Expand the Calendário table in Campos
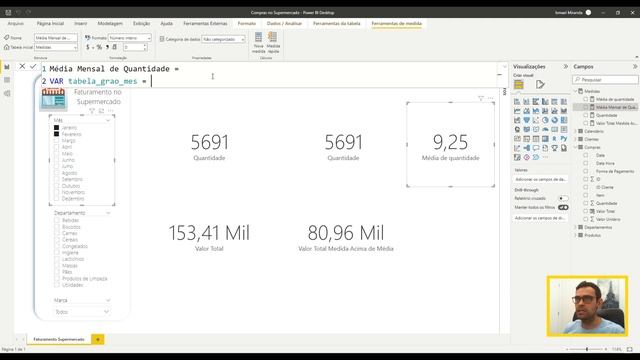The width and height of the screenshot is (640, 360). click(x=576, y=131)
